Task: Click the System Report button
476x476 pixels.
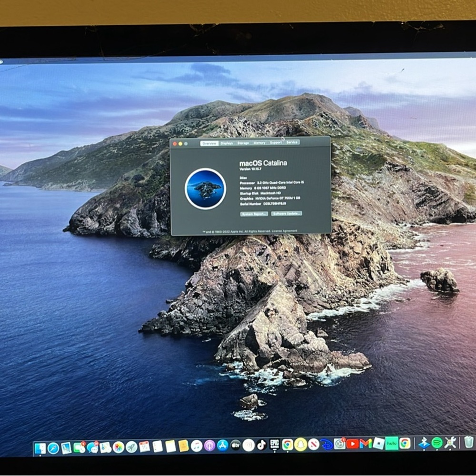Action: (x=254, y=214)
